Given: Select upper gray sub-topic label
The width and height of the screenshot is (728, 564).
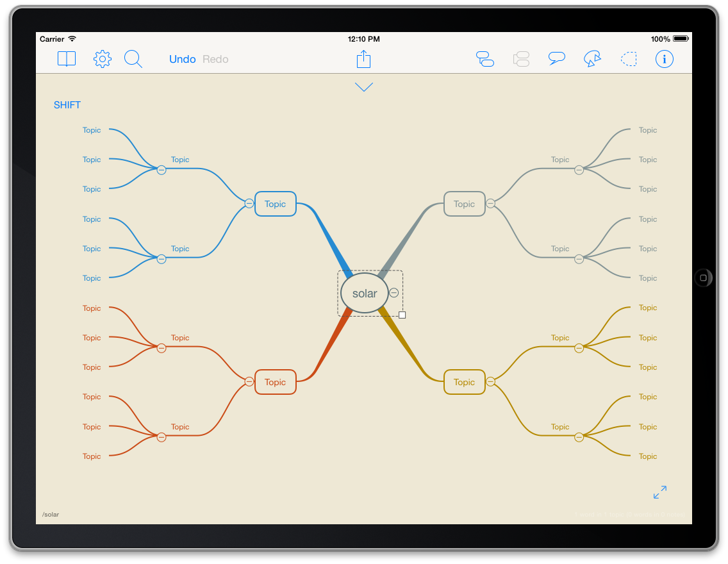Looking at the screenshot, I should (x=560, y=160).
